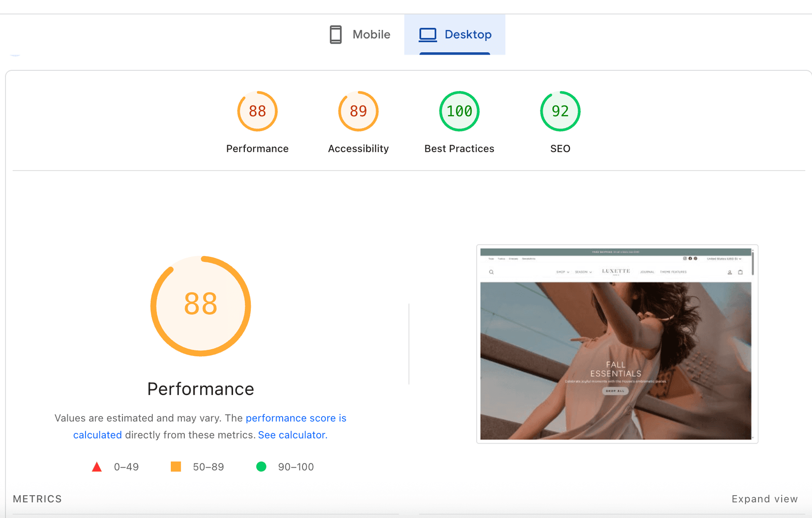
Task: Click the Best Practices label
Action: click(x=459, y=149)
